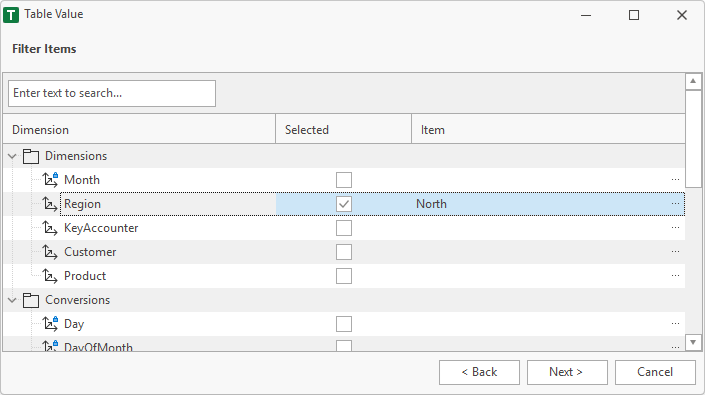
Task: Select the Product tree row
Action: click(344, 276)
